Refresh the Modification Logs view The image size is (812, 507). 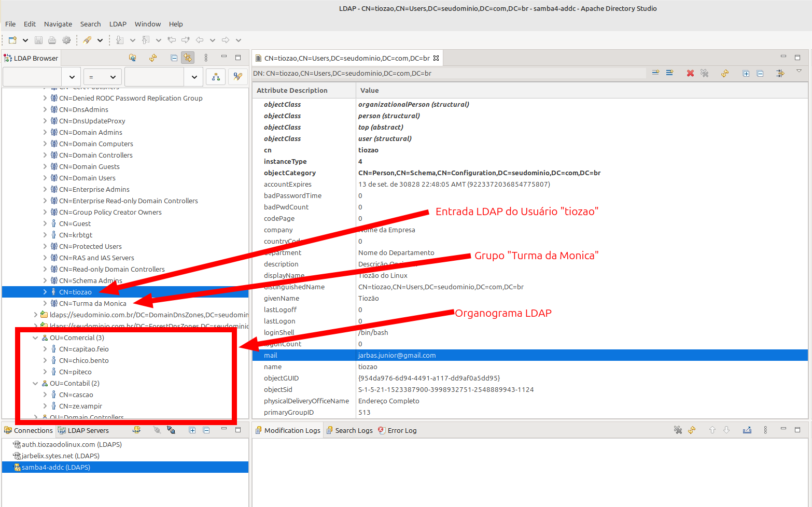click(x=692, y=430)
